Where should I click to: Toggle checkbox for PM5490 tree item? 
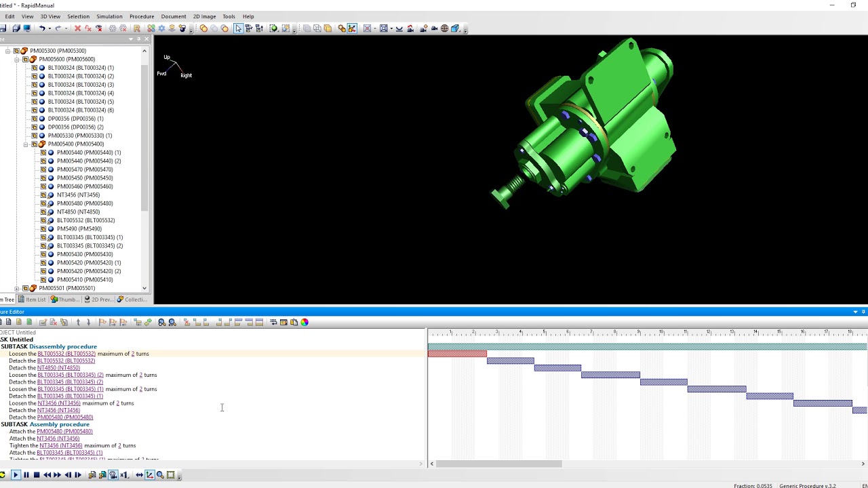click(x=43, y=228)
